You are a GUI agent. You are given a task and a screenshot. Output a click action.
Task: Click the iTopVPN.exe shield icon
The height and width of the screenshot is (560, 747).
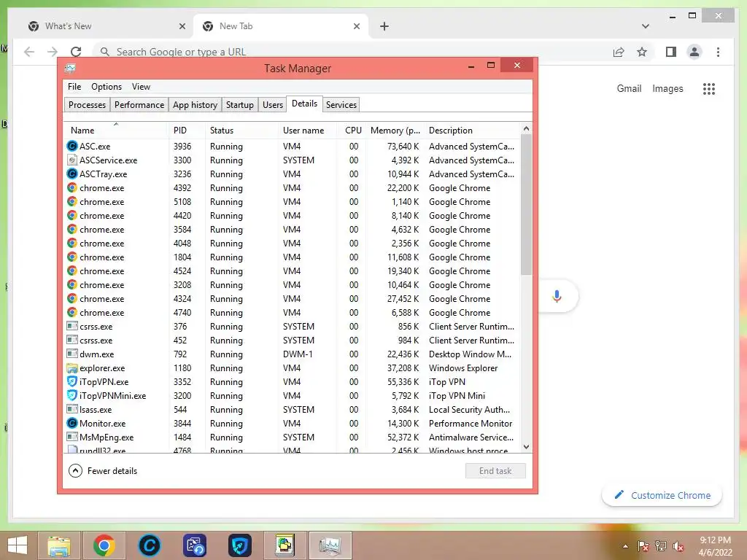point(72,382)
